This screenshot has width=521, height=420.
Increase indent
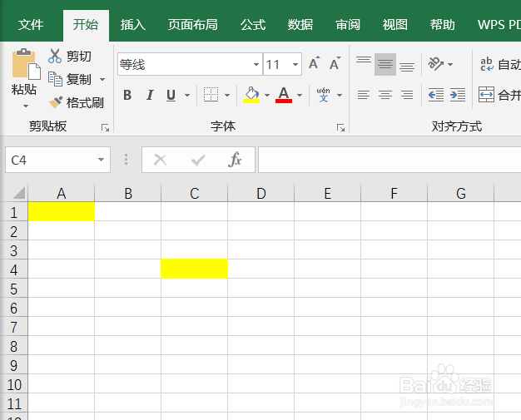(458, 96)
